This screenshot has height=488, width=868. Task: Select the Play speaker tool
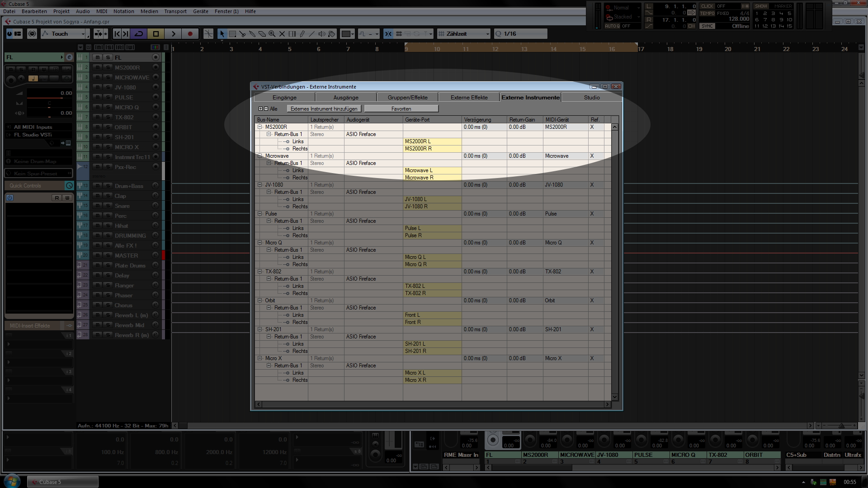pos(322,34)
